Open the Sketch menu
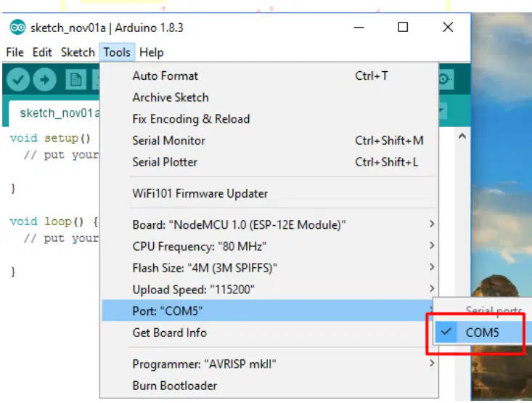 (78, 52)
